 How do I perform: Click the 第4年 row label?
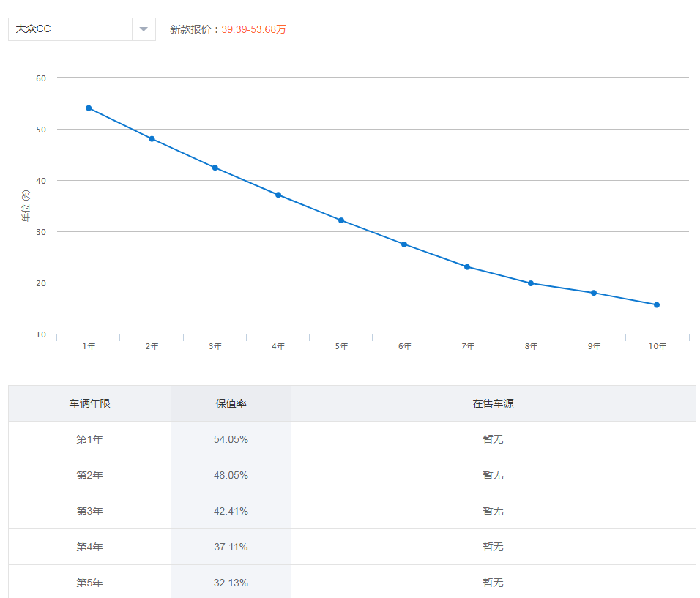90,547
